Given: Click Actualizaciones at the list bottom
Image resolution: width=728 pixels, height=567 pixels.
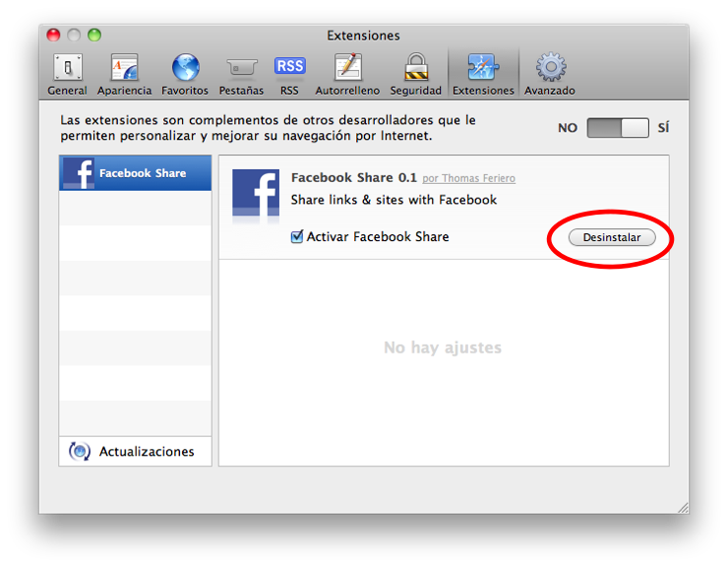Looking at the screenshot, I should click(x=135, y=451).
